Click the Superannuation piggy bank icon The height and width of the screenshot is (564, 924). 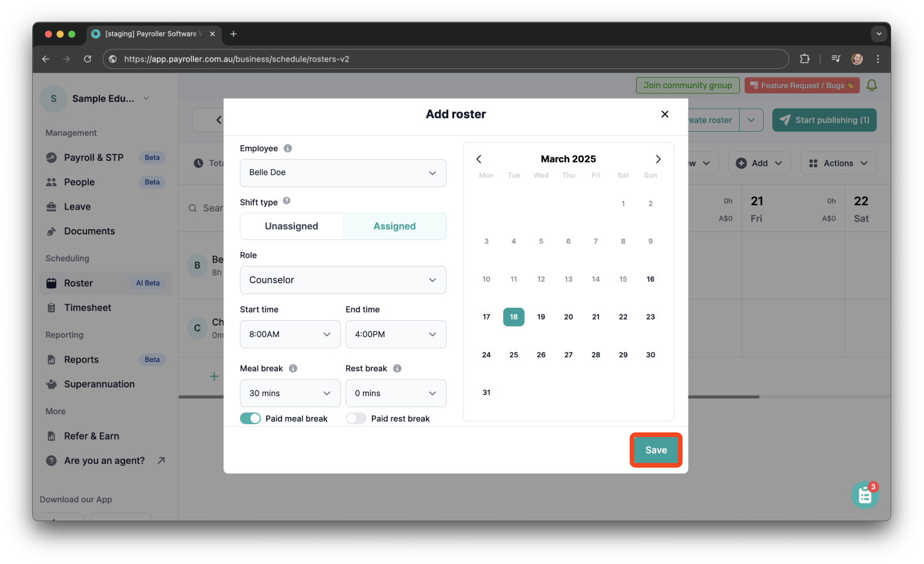pyautogui.click(x=52, y=384)
